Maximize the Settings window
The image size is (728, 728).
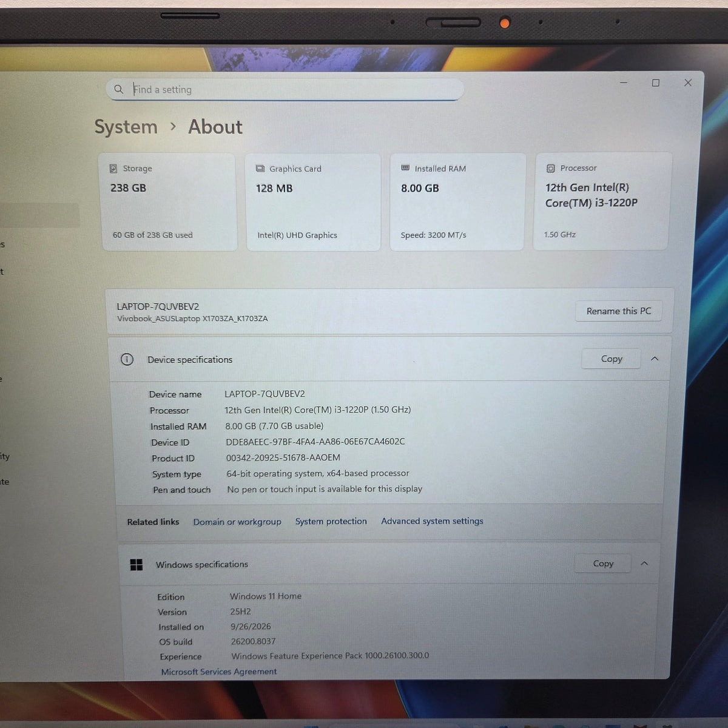pos(656,83)
